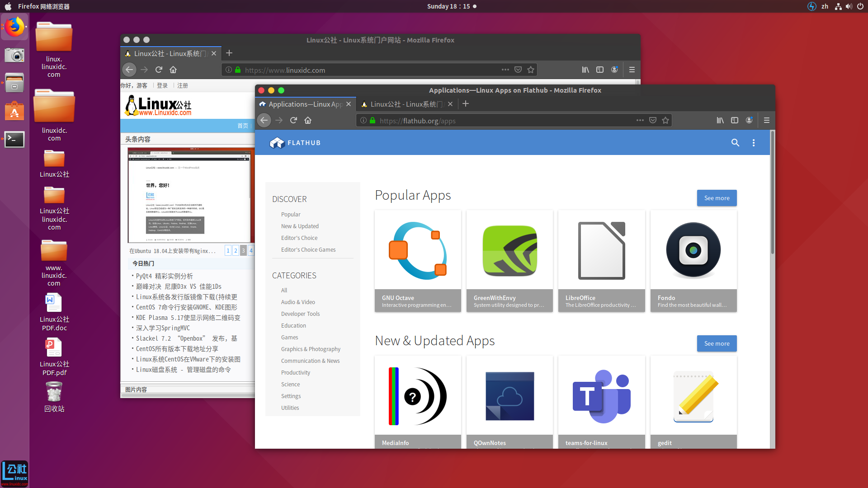Open the Files manager dock icon
Screen dimensions: 868x488
pyautogui.click(x=14, y=83)
